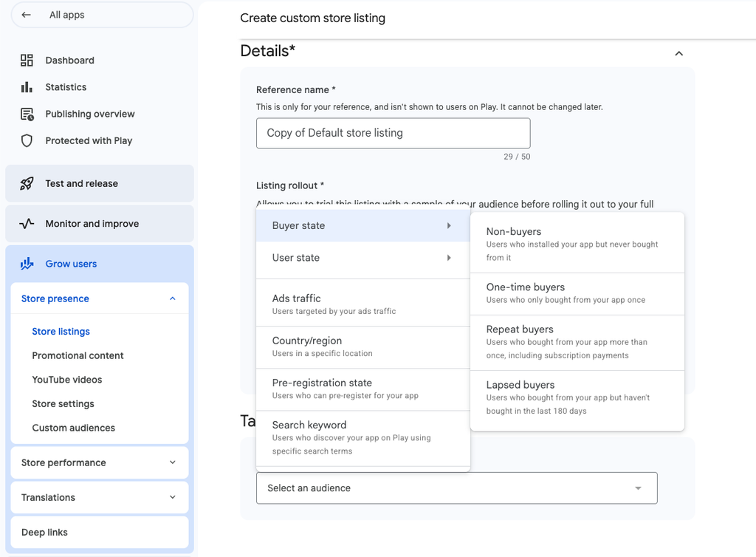Open Store listings in the sidebar
This screenshot has width=756, height=557.
61,332
